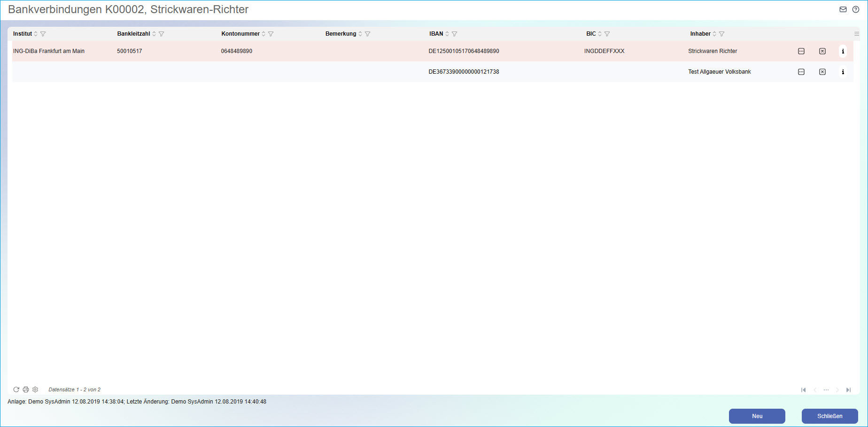Delete the ING-DiBa Frankfurt bank entry
Image resolution: width=868 pixels, height=427 pixels.
822,51
